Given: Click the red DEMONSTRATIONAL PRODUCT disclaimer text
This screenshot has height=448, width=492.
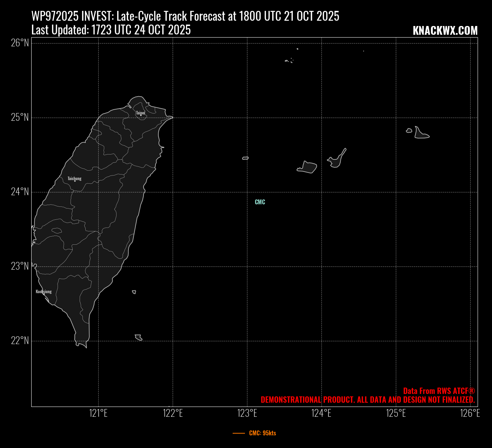Looking at the screenshot, I should tap(367, 400).
